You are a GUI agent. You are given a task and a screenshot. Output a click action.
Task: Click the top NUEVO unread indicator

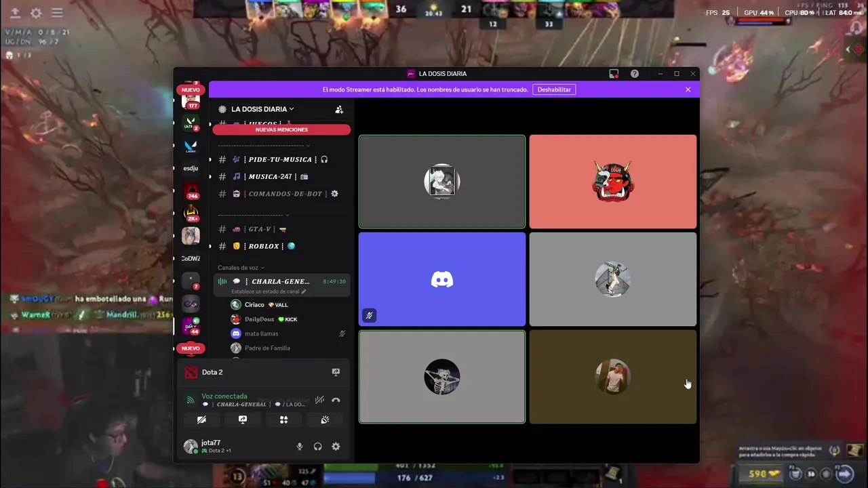[191, 90]
